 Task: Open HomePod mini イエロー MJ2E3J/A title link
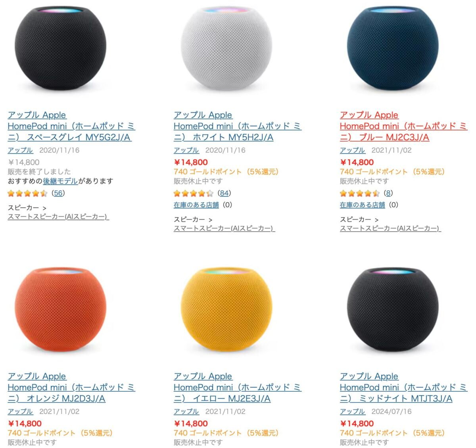pos(238,387)
